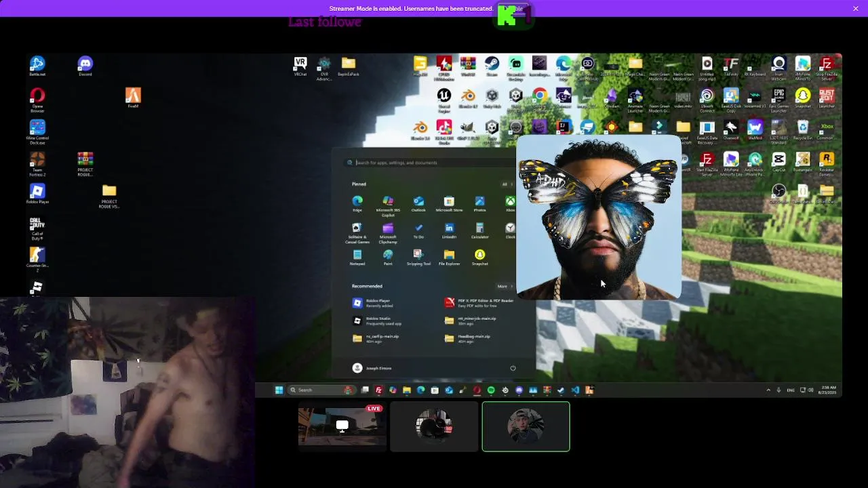Viewport: 868px width, 488px height.
Task: Open Steam desktop shortcut
Action: tap(492, 66)
